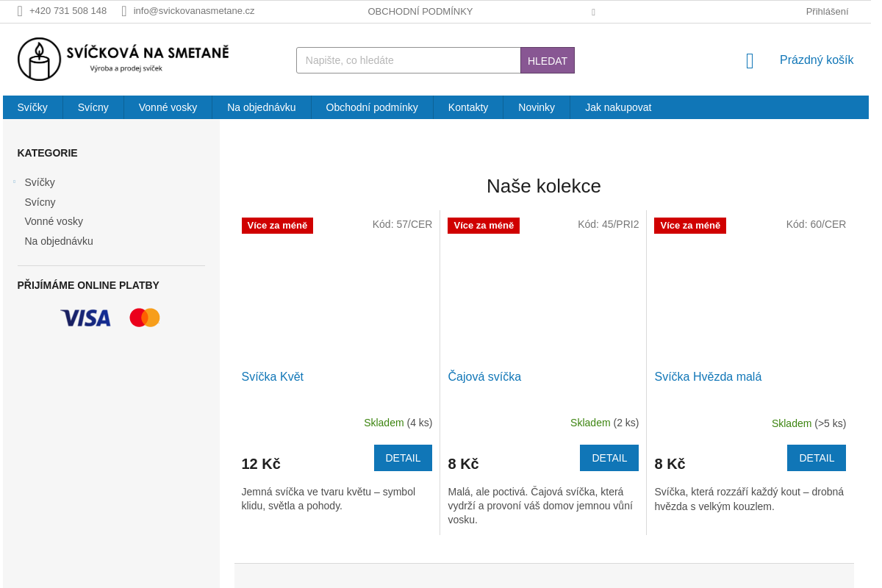Click the Svíčková na smetaně candle logo

123,59
